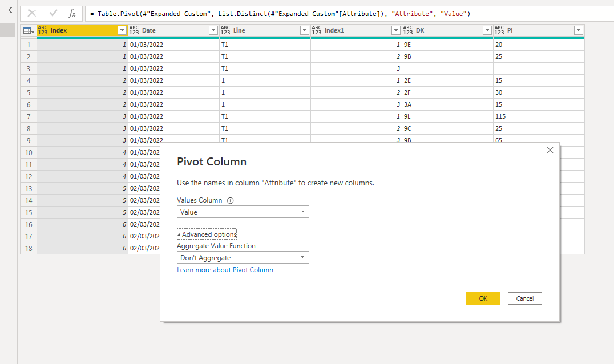This screenshot has width=614, height=364.
Task: Select the Index1 column header
Action: tap(356, 30)
